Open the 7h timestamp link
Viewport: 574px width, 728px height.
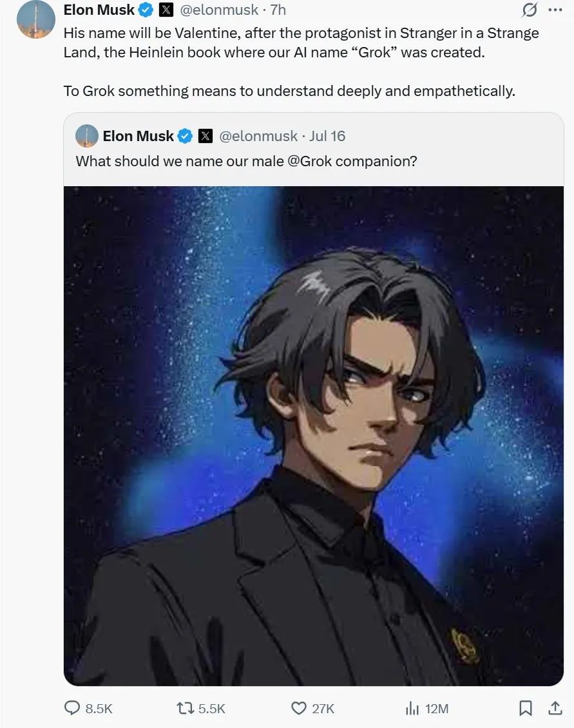[278, 10]
